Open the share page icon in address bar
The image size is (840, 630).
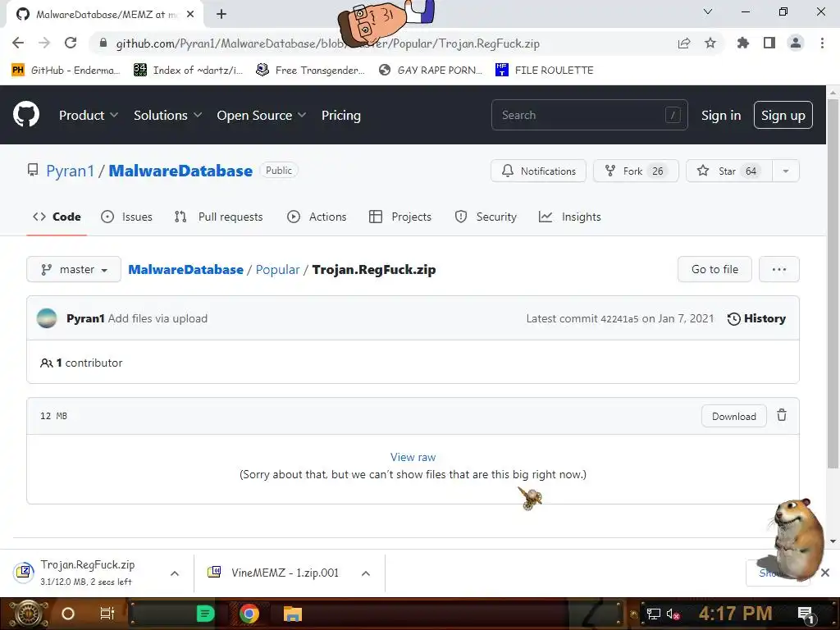click(x=684, y=43)
